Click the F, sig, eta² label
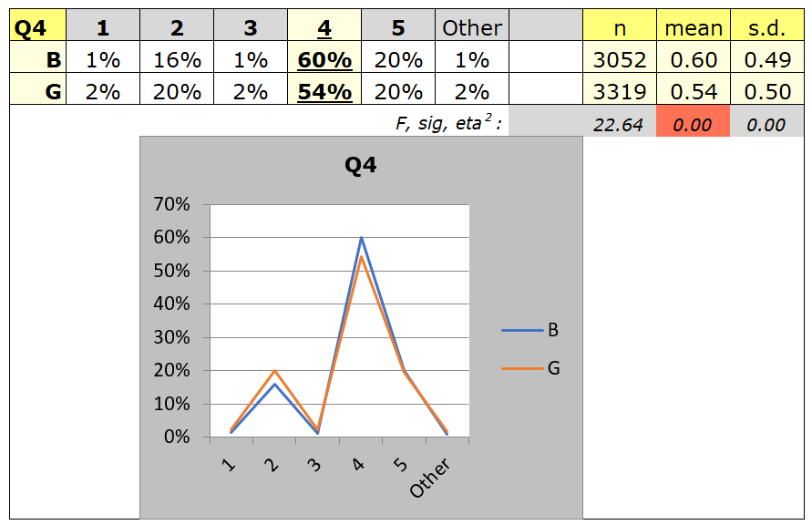This screenshot has width=812, height=525. tap(448, 123)
